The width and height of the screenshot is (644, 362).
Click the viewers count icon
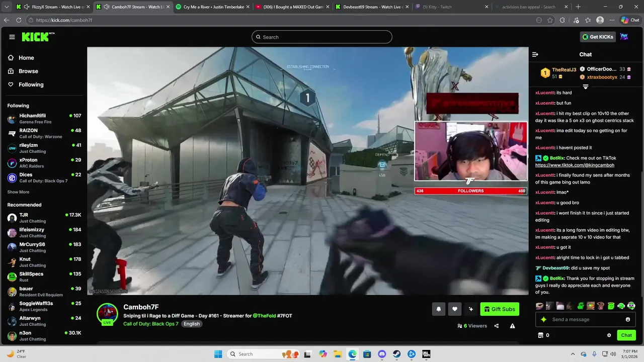point(460,326)
